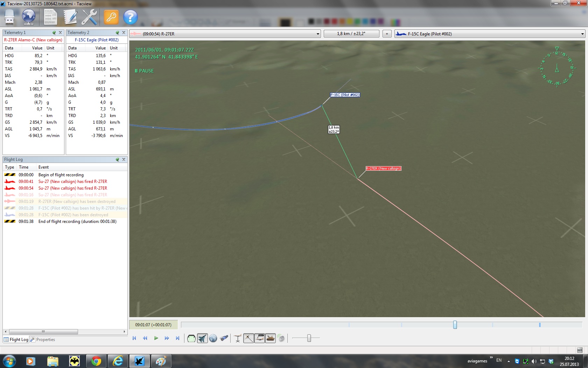Select the telescope free camera icon
Screen dimensions: 588x368
pos(224,338)
